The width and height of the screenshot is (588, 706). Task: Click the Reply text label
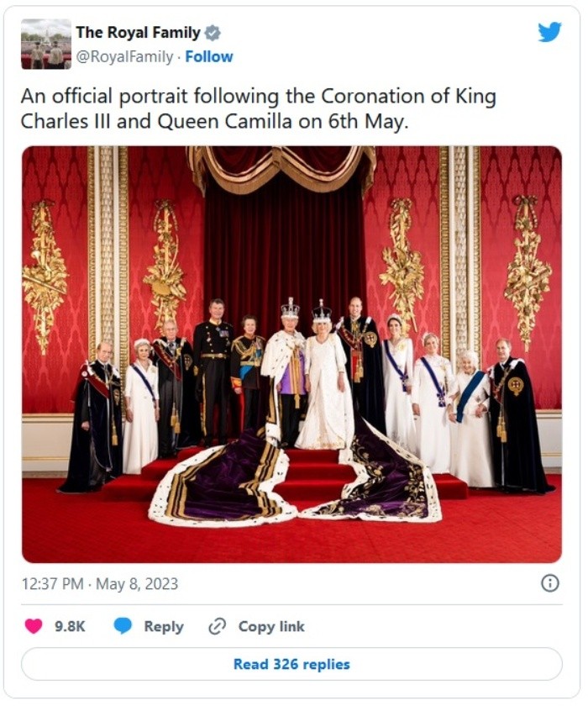(164, 626)
